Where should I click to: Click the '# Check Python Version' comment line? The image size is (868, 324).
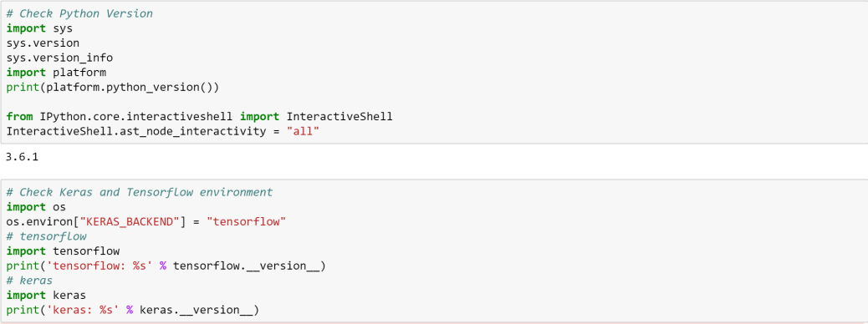click(x=79, y=13)
